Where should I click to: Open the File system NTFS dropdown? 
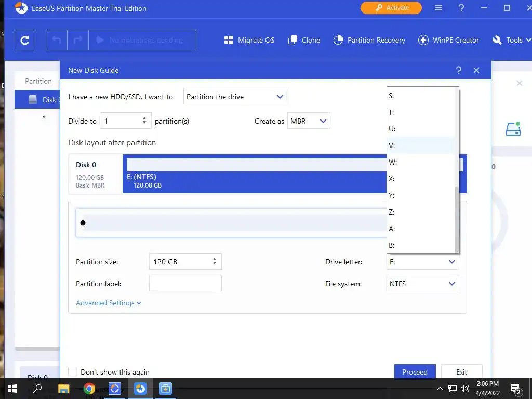[423, 283]
